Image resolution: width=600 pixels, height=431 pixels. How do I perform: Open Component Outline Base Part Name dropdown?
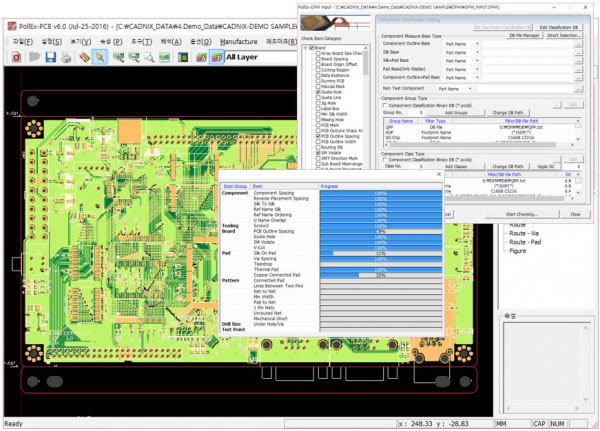pyautogui.click(x=477, y=43)
